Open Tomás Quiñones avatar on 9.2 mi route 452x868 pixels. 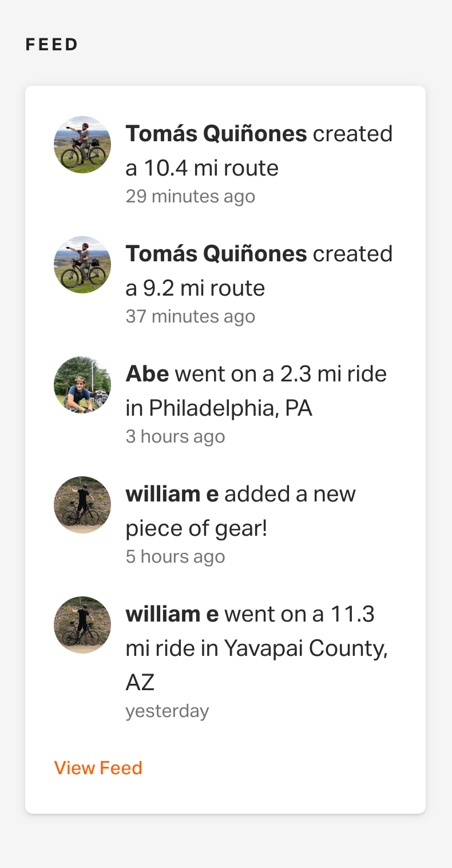pos(82,265)
